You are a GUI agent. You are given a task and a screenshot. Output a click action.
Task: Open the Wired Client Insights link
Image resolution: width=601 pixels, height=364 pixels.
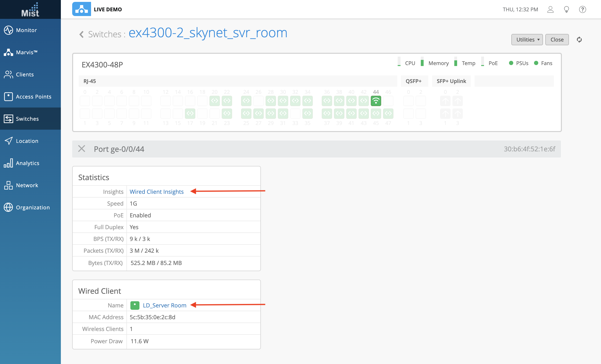tap(156, 192)
